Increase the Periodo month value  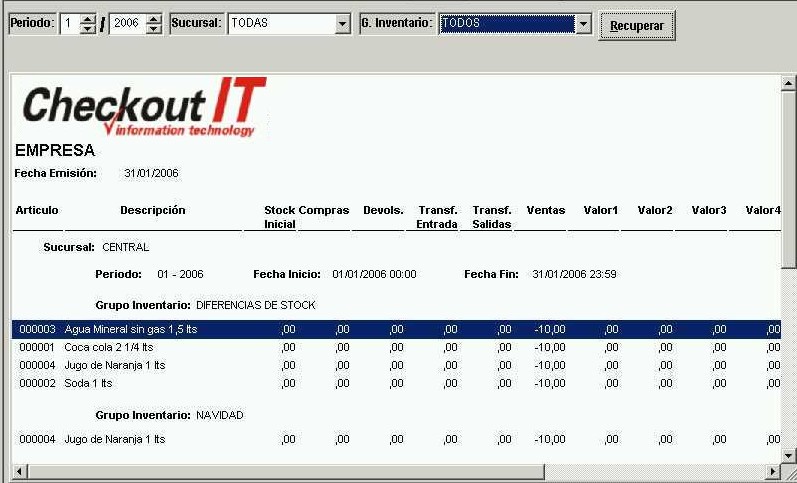[x=87, y=18]
